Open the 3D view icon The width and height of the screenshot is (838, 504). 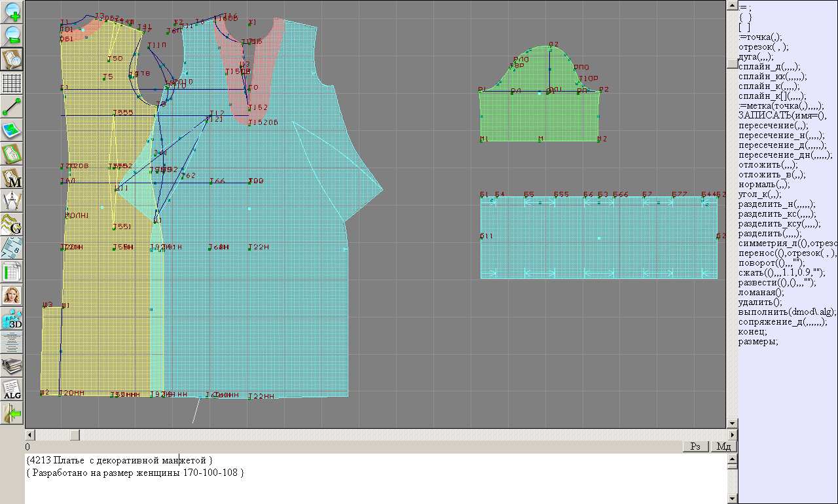pos(12,319)
